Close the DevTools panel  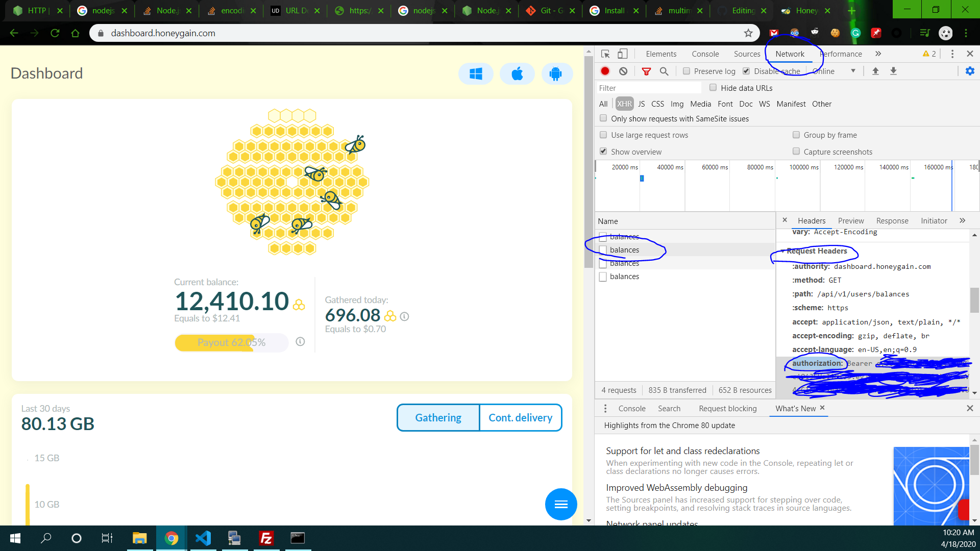click(970, 54)
